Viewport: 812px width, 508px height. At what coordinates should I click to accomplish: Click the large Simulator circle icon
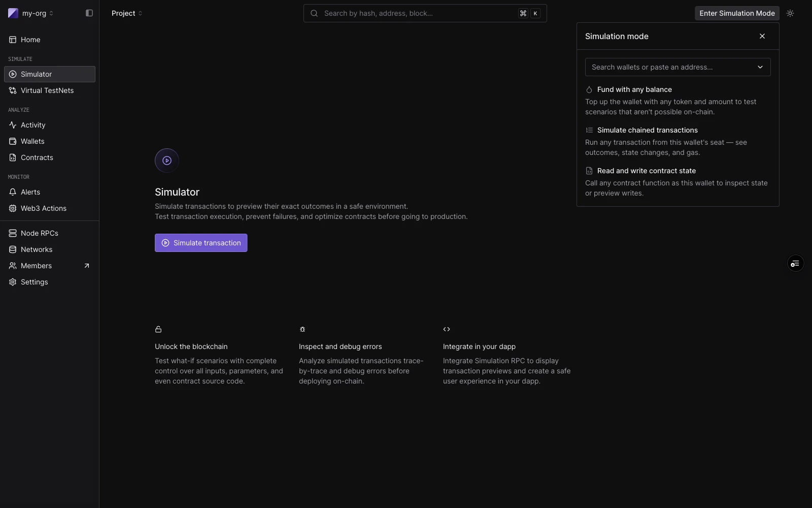tap(167, 161)
